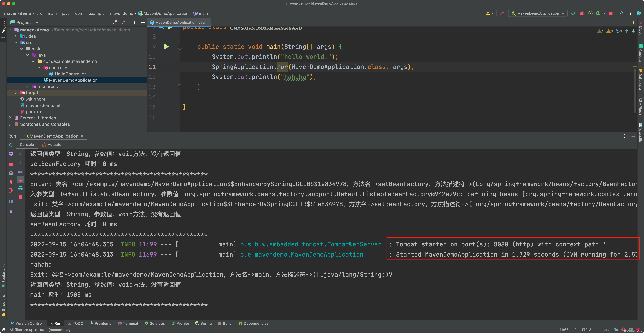Image resolution: width=644 pixels, height=333 pixels.
Task: Expand the resources folder
Action: pos(28,87)
